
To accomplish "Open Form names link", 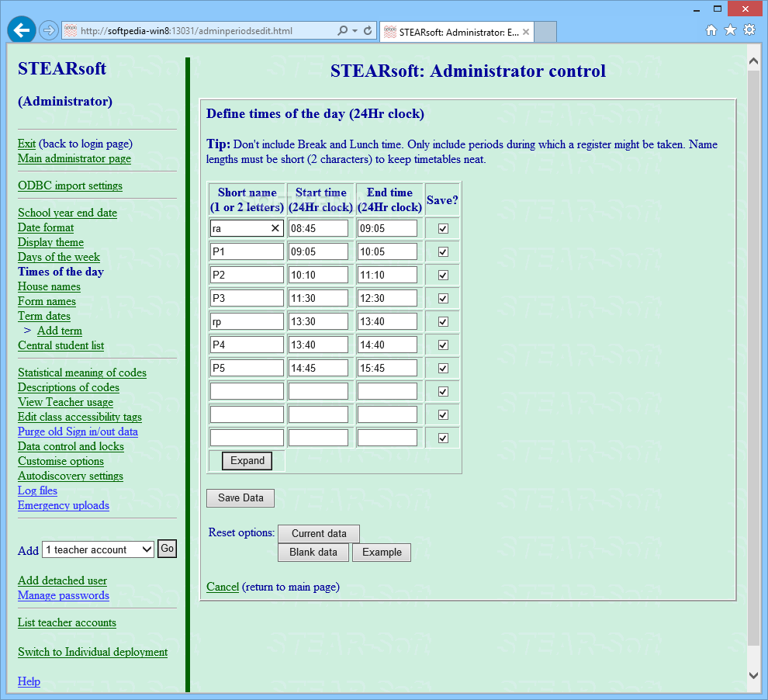I will pos(47,301).
